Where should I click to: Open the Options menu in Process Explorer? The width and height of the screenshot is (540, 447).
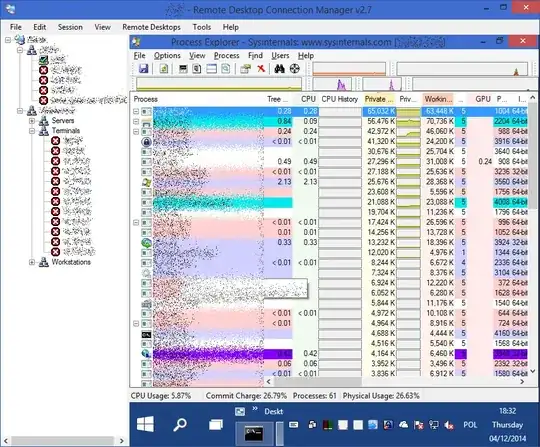point(167,56)
